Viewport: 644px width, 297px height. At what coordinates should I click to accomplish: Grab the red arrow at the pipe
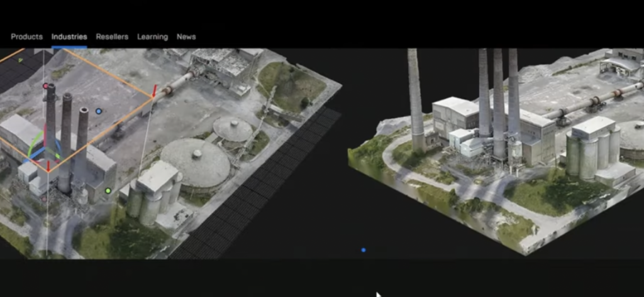click(155, 91)
